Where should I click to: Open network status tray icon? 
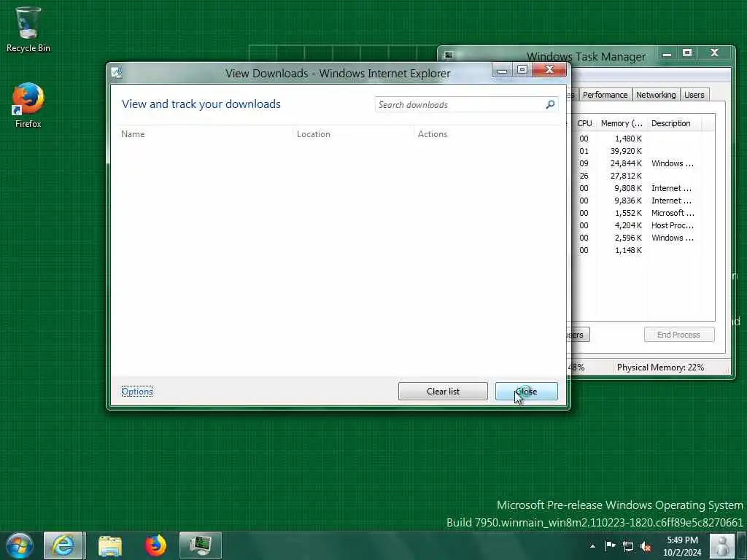click(x=628, y=546)
